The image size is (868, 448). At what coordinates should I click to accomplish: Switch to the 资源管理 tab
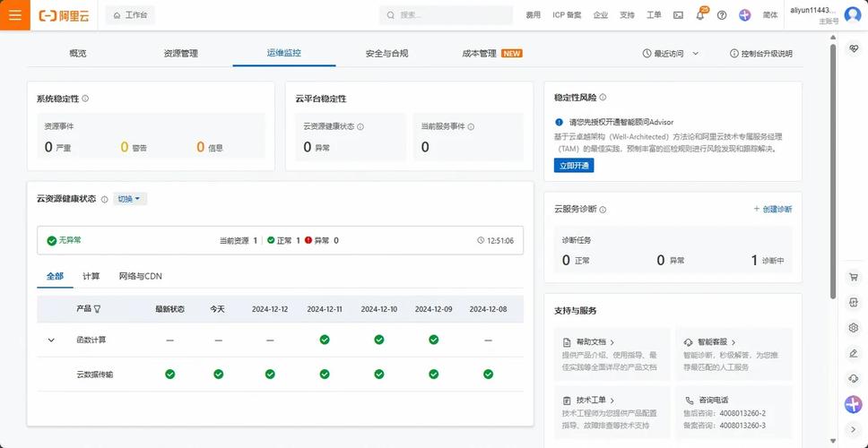[x=181, y=54]
